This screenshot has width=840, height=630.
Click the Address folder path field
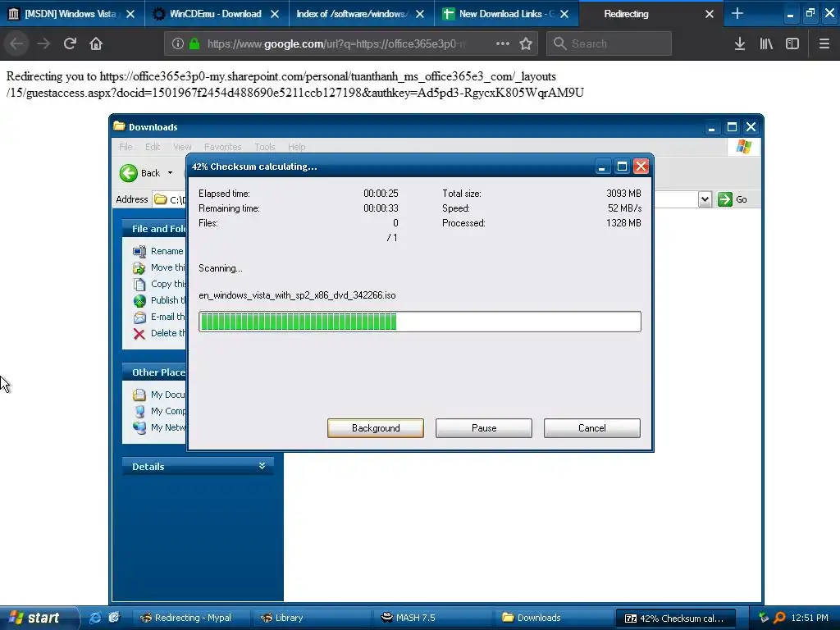[169, 199]
